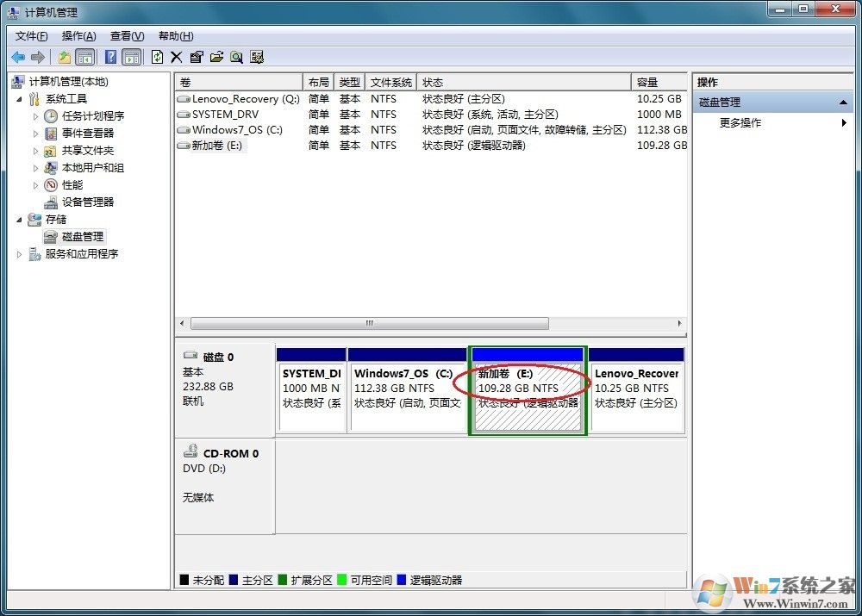This screenshot has height=616, width=862.
Task: Click the open folder toolbar icon
Action: (x=216, y=57)
